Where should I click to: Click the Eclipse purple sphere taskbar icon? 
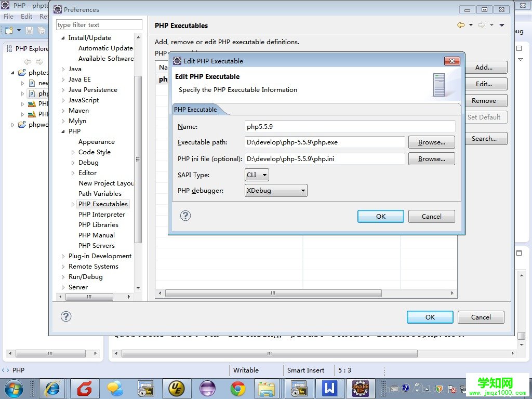(x=207, y=389)
